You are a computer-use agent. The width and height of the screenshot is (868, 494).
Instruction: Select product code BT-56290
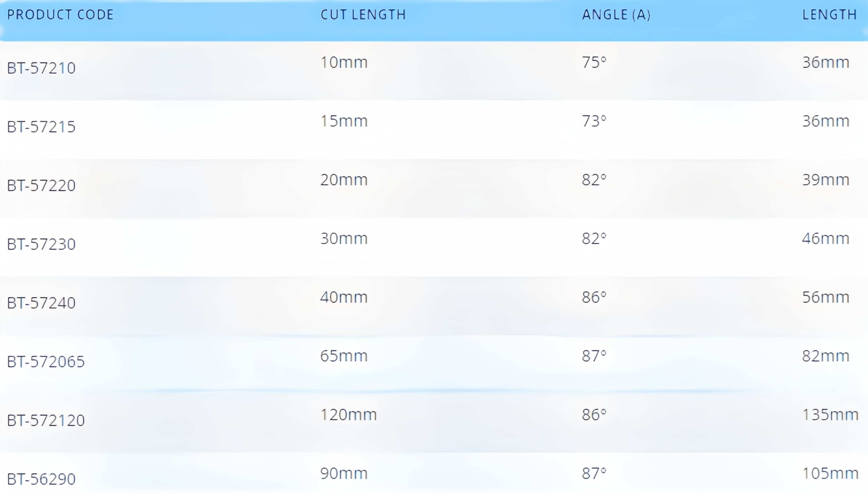(41, 479)
